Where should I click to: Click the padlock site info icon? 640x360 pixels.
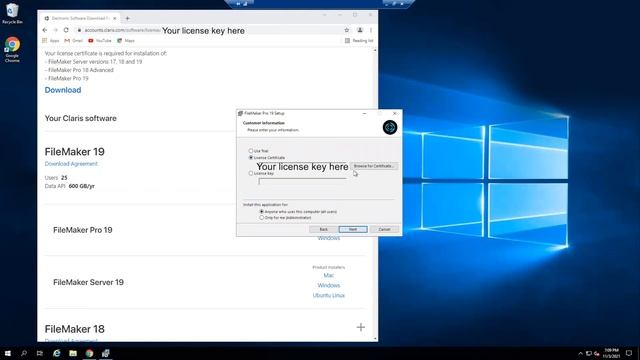[x=80, y=30]
